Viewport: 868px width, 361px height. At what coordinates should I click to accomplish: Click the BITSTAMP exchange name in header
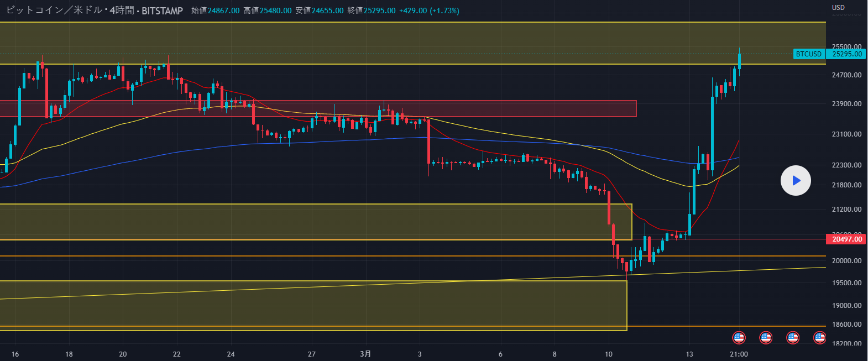[162, 11]
